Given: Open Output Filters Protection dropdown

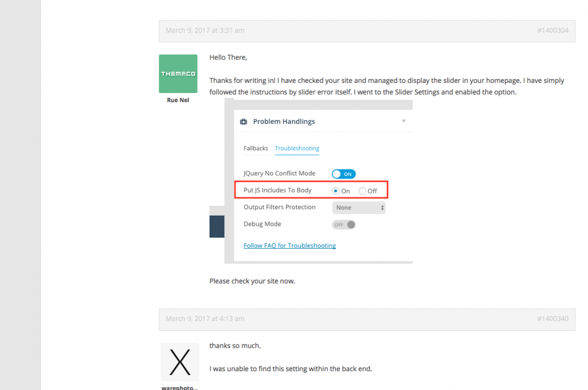Looking at the screenshot, I should coord(359,208).
